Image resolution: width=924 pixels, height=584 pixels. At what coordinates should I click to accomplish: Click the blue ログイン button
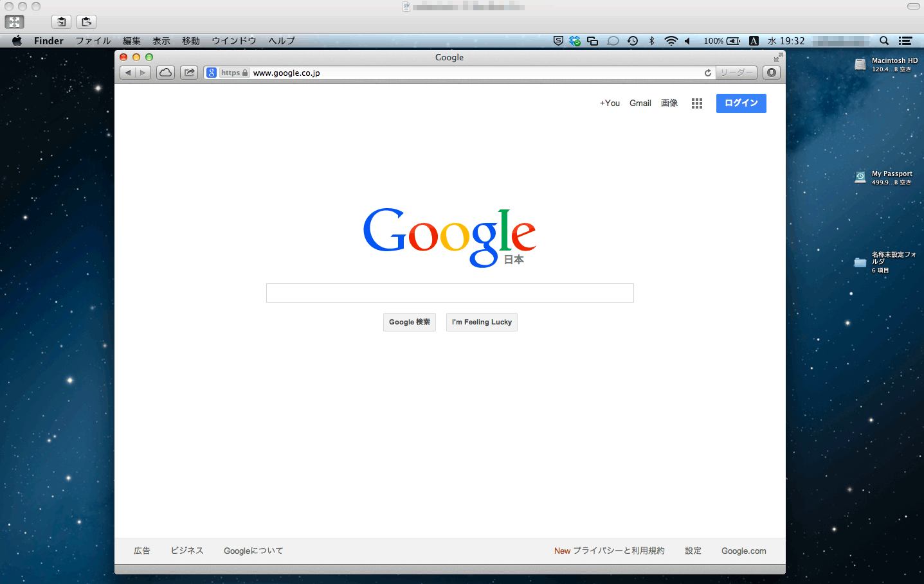(x=741, y=103)
